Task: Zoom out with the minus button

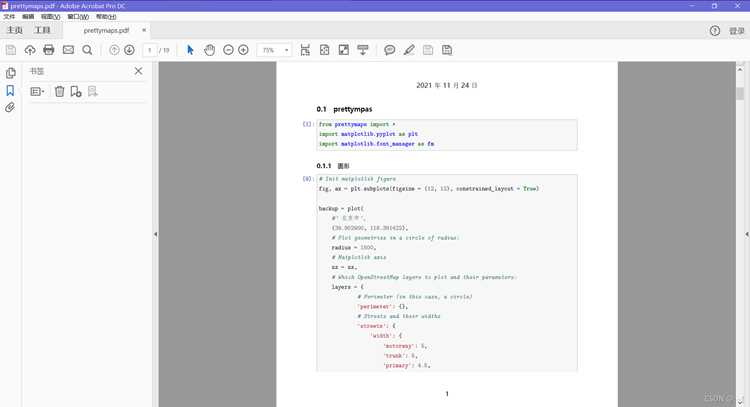Action: coord(228,50)
